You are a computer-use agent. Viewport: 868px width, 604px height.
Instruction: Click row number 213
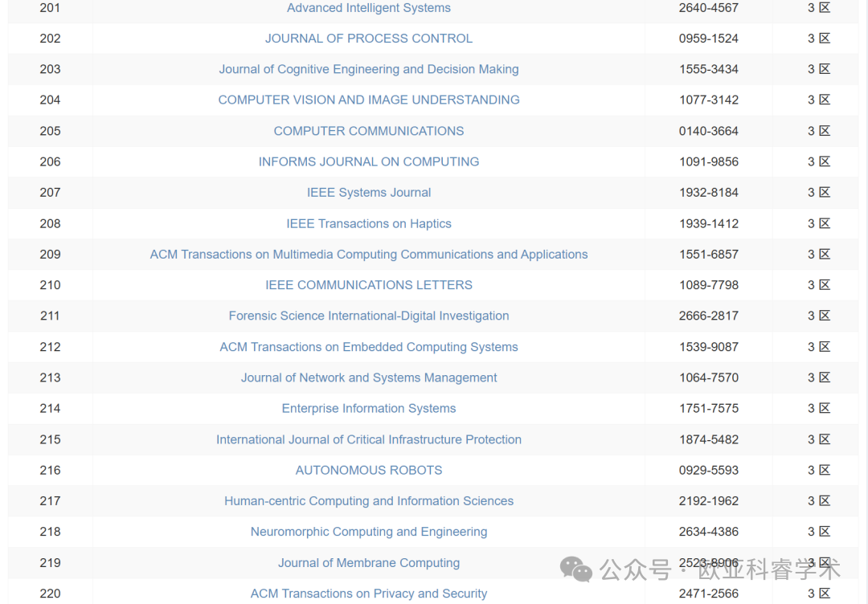pos(50,377)
